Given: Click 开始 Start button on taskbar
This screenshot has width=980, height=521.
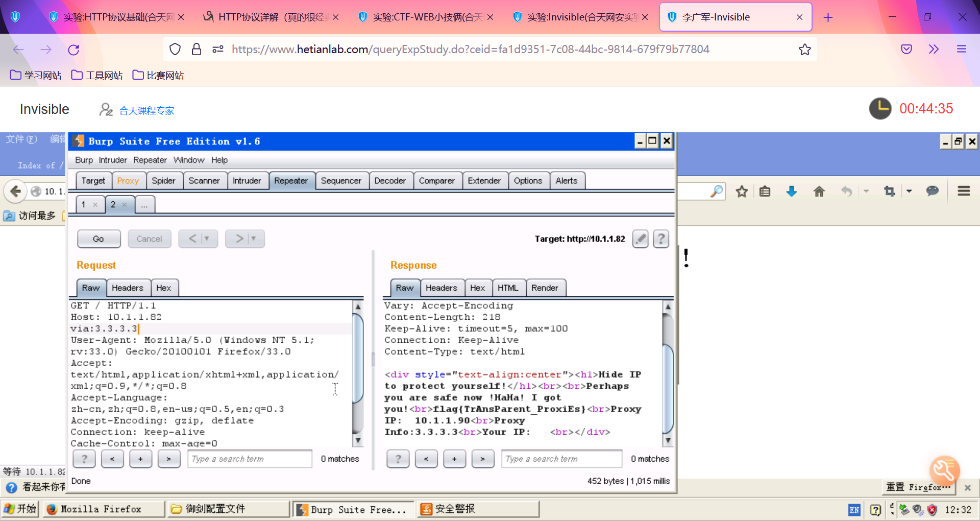Looking at the screenshot, I should click(x=20, y=509).
